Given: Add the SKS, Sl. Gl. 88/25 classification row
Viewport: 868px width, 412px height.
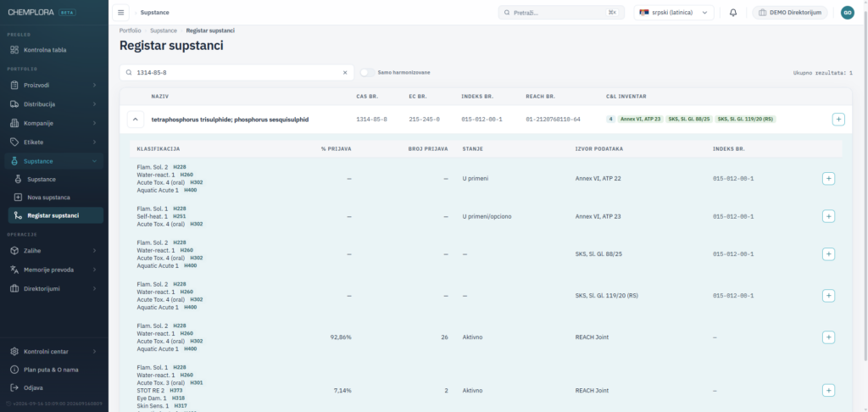Looking at the screenshot, I should (828, 254).
